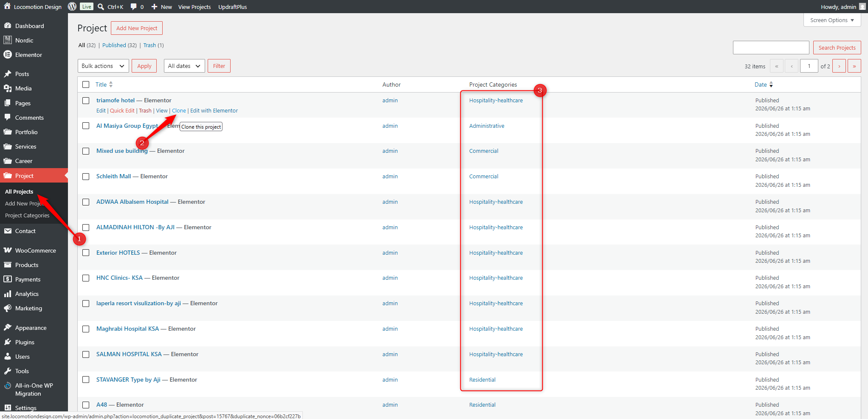Click the Appearance brush icon

pos(8,327)
